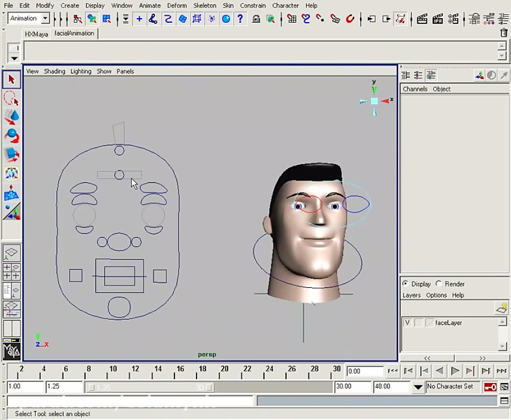Render the current frame with the clapboard icon
This screenshot has height=420, width=511.
pos(422,18)
